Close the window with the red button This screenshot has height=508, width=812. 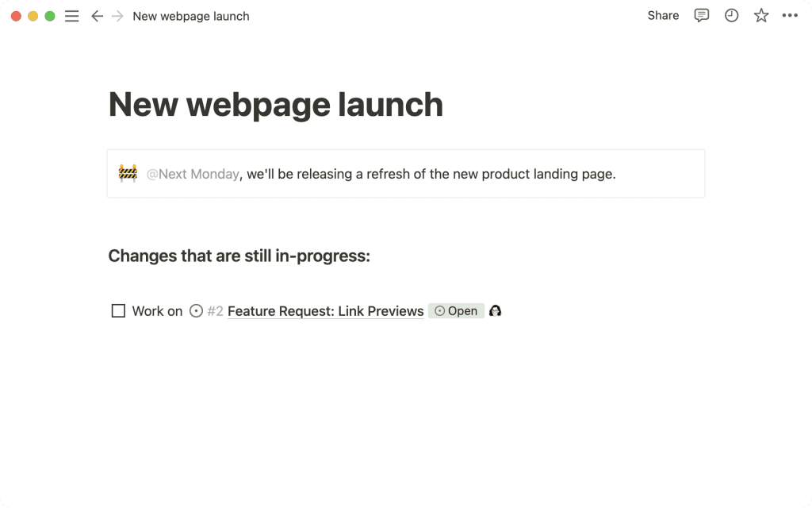16,16
